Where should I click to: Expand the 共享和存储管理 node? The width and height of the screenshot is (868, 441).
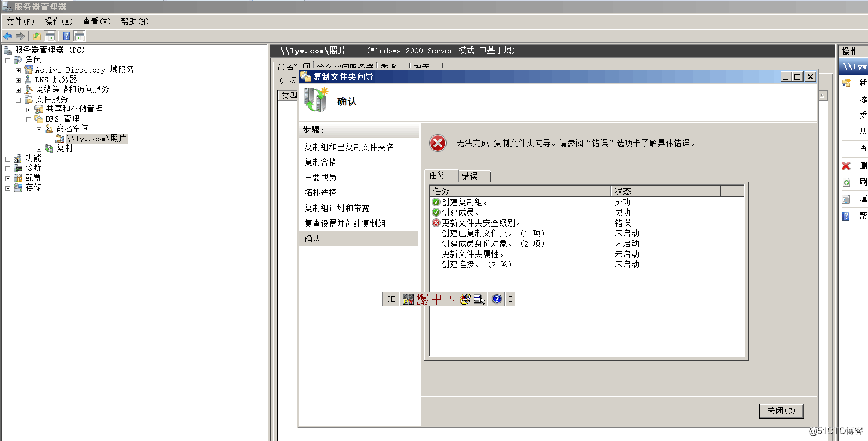click(x=28, y=110)
